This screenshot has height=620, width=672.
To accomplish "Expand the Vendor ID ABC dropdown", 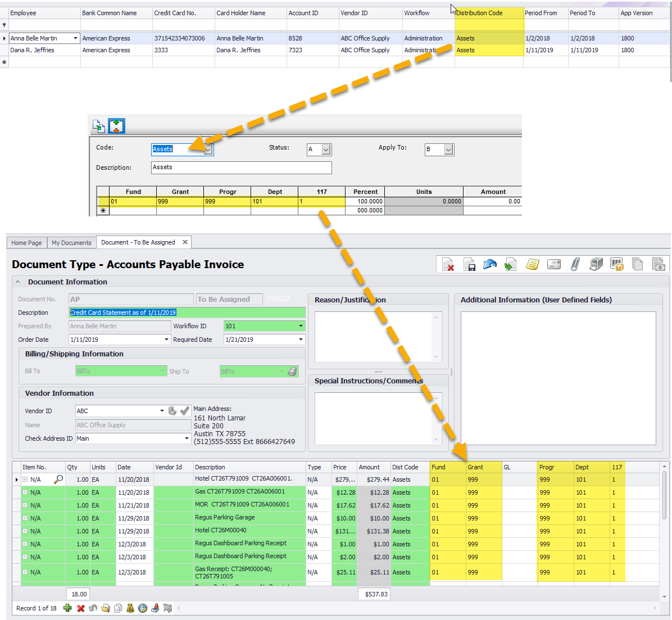I will tap(162, 411).
